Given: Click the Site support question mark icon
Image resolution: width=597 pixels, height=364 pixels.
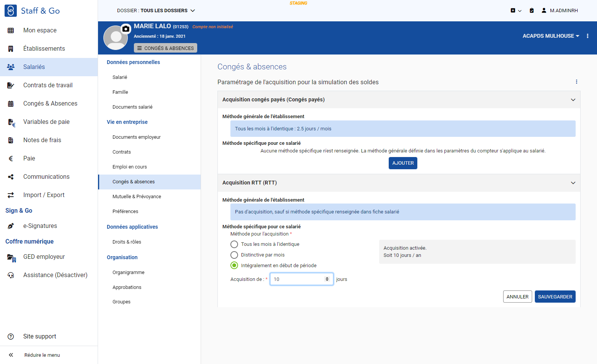Looking at the screenshot, I should tap(11, 337).
